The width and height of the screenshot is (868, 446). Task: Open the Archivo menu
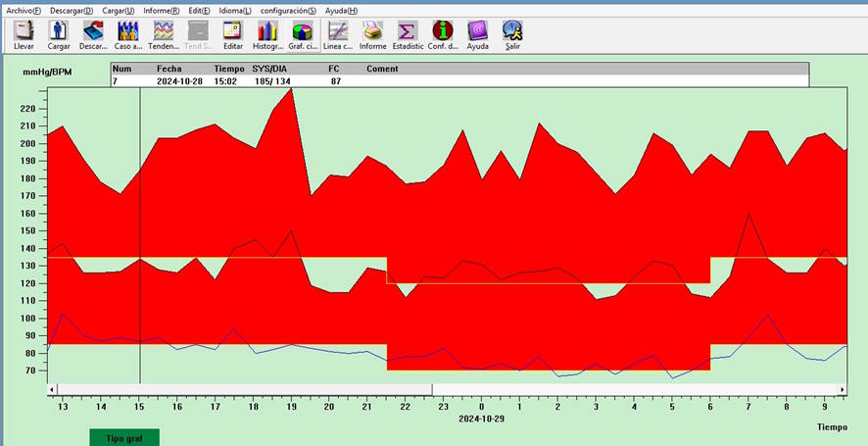coord(24,10)
